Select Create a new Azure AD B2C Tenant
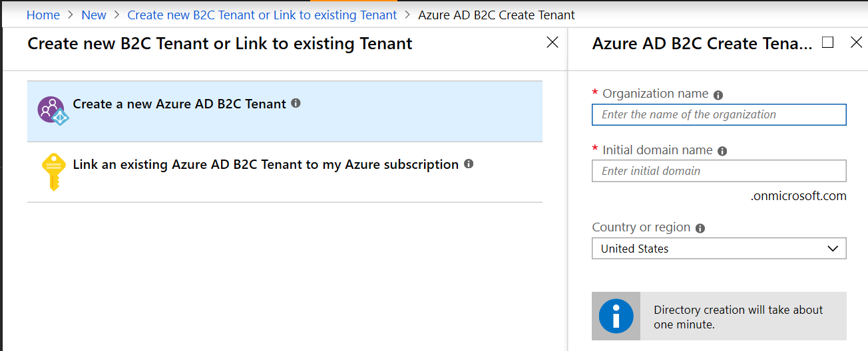 pyautogui.click(x=180, y=104)
